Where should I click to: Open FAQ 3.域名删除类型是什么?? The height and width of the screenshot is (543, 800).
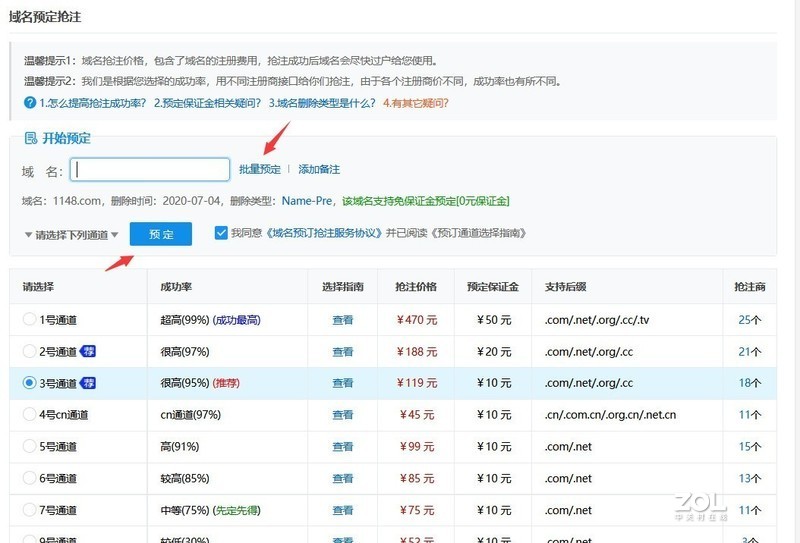click(x=322, y=103)
